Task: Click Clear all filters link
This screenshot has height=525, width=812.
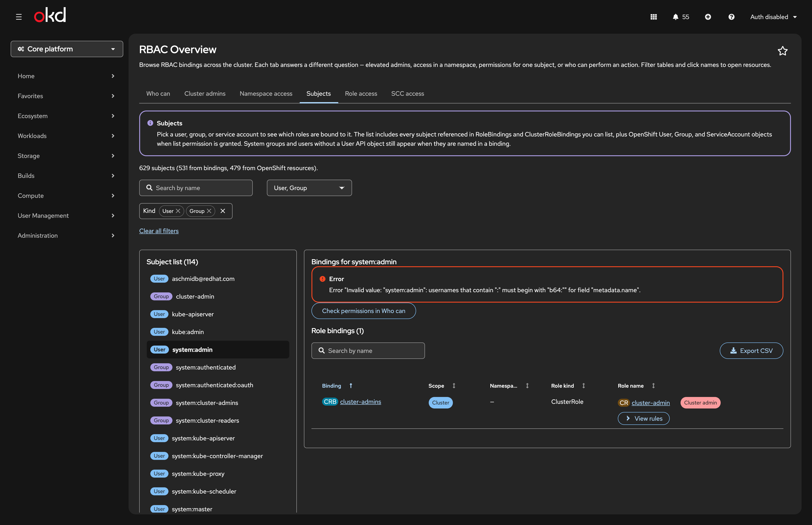Action: click(159, 231)
